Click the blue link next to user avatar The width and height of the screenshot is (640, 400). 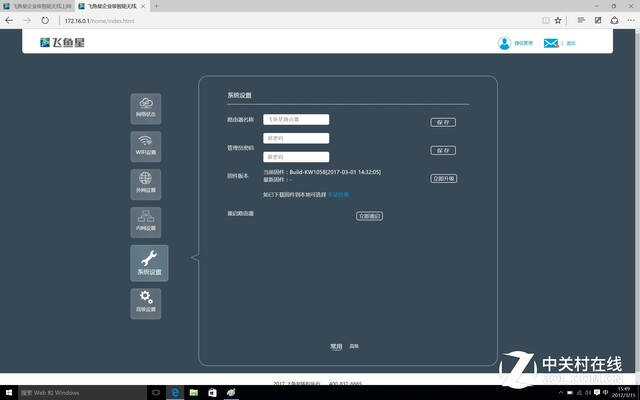(523, 43)
